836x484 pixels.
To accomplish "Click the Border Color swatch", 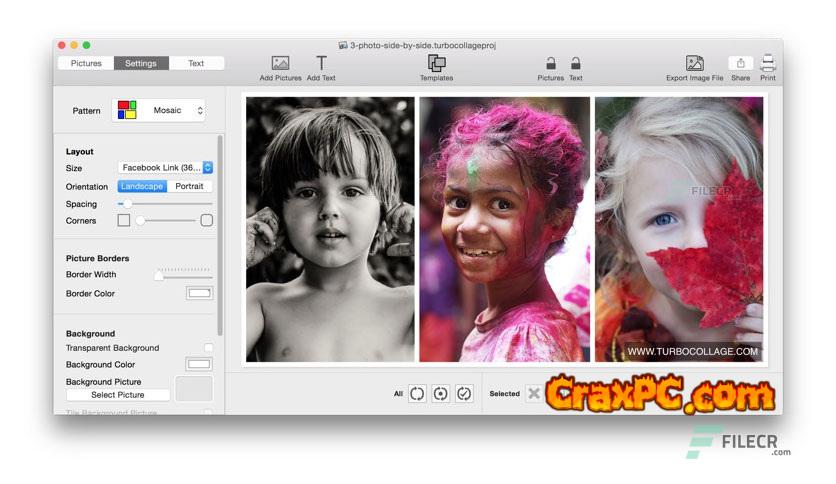I will (199, 293).
